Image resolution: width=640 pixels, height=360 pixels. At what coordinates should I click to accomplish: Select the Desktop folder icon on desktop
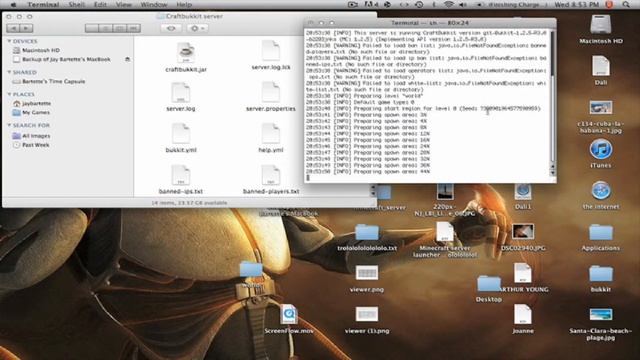pyautogui.click(x=489, y=284)
